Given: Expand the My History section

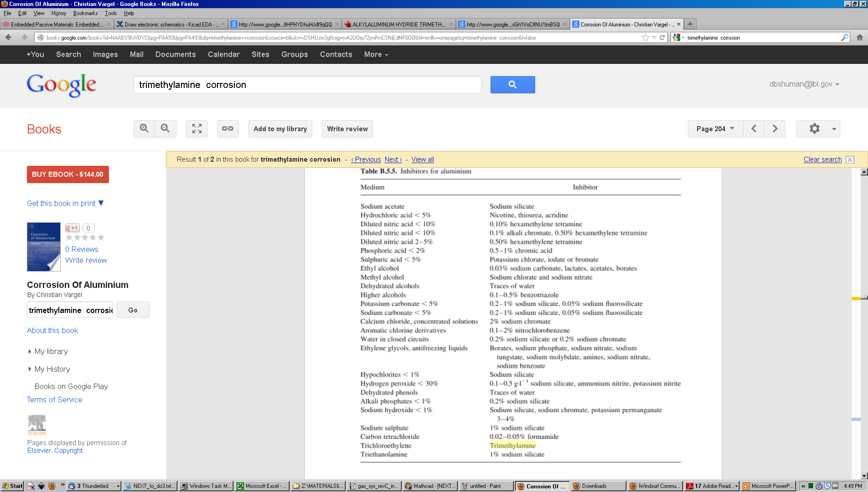Looking at the screenshot, I should click(49, 369).
